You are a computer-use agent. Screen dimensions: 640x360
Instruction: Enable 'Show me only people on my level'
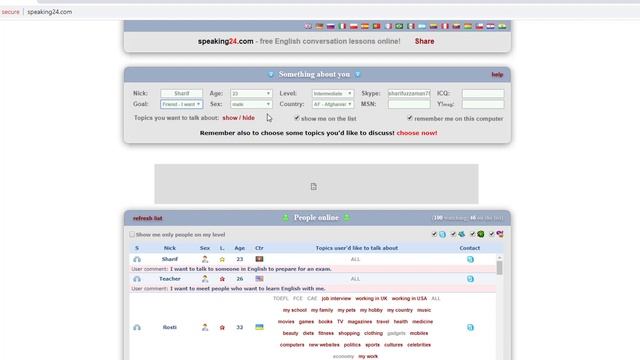(132, 234)
